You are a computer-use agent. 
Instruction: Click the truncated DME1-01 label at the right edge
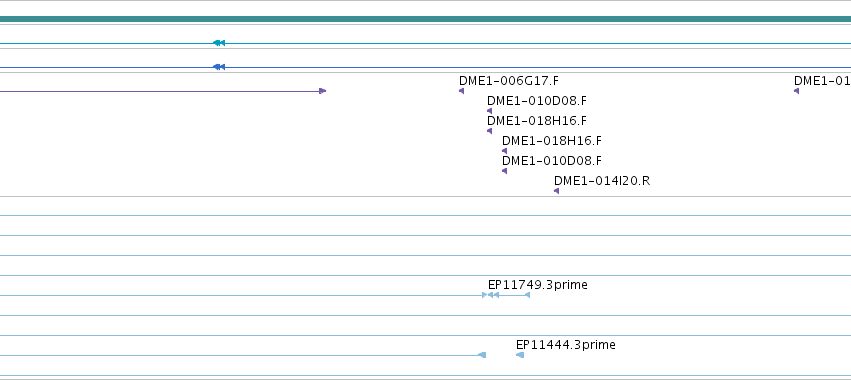(822, 81)
